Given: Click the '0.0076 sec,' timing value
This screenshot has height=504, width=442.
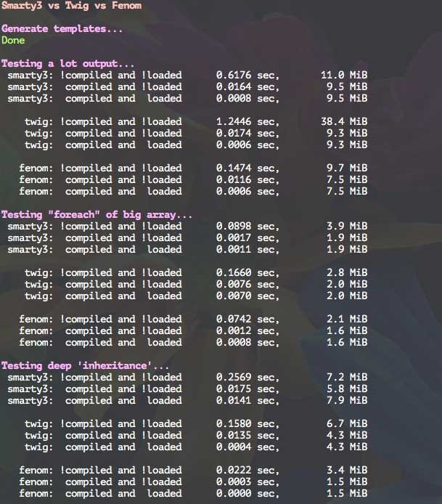Looking at the screenshot, I should [x=247, y=284].
